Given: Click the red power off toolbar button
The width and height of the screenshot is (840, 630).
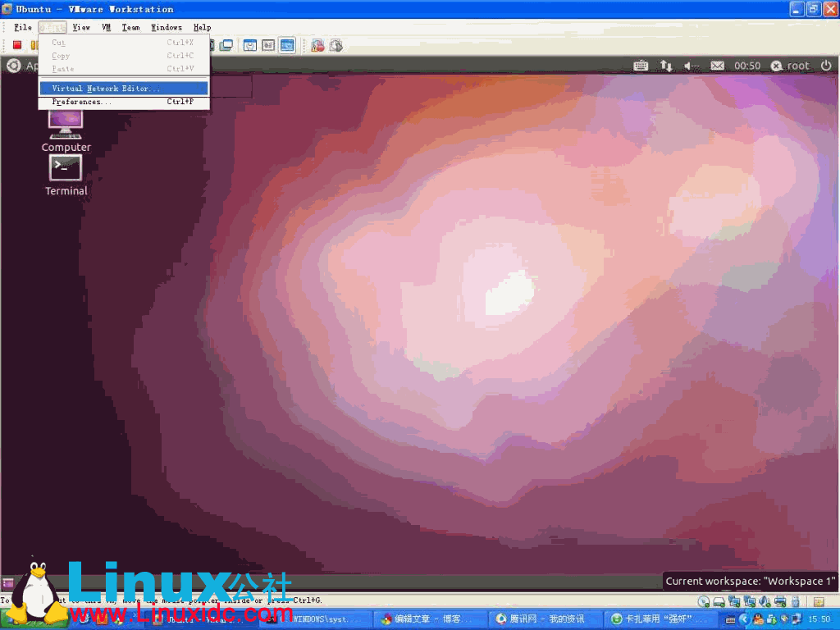Looking at the screenshot, I should tap(16, 46).
